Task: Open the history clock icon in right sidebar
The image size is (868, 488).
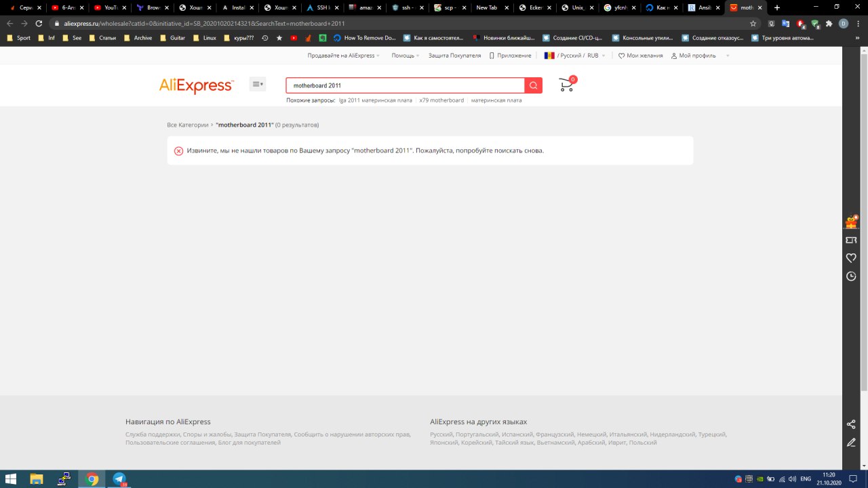Action: (851, 277)
